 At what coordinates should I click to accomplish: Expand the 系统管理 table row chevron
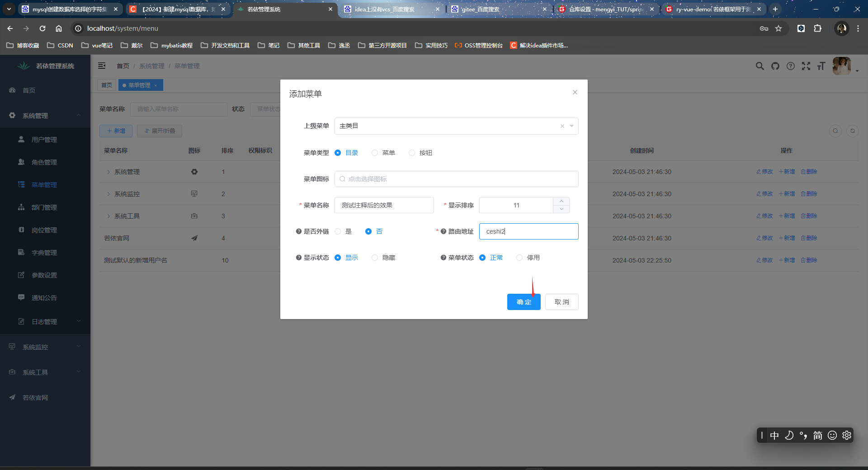108,172
